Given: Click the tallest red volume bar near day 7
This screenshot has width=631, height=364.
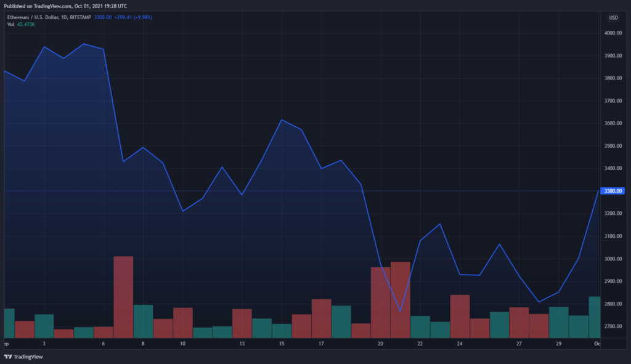Looking at the screenshot, I should [x=123, y=297].
